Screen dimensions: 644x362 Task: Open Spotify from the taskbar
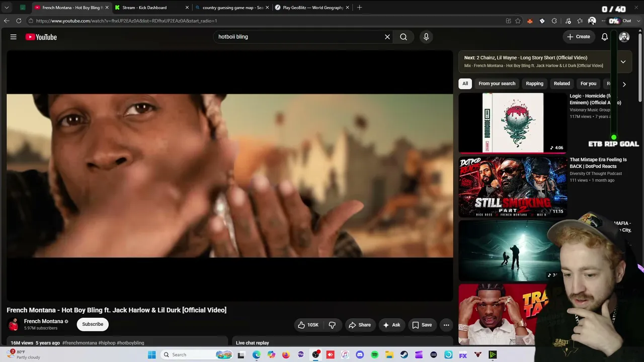pyautogui.click(x=374, y=354)
